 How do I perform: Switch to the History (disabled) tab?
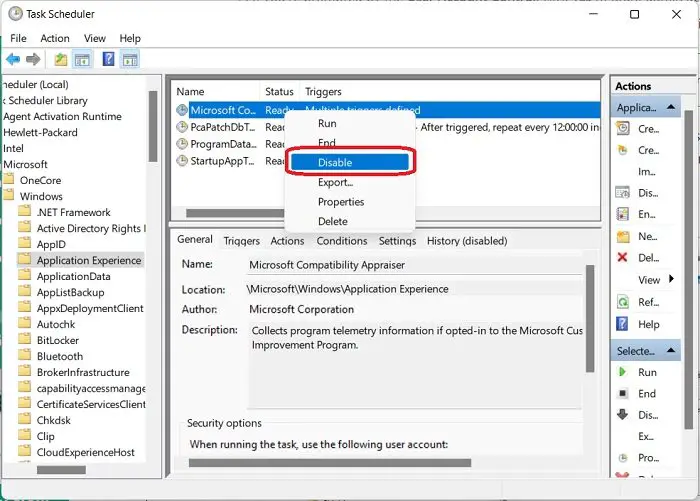467,241
